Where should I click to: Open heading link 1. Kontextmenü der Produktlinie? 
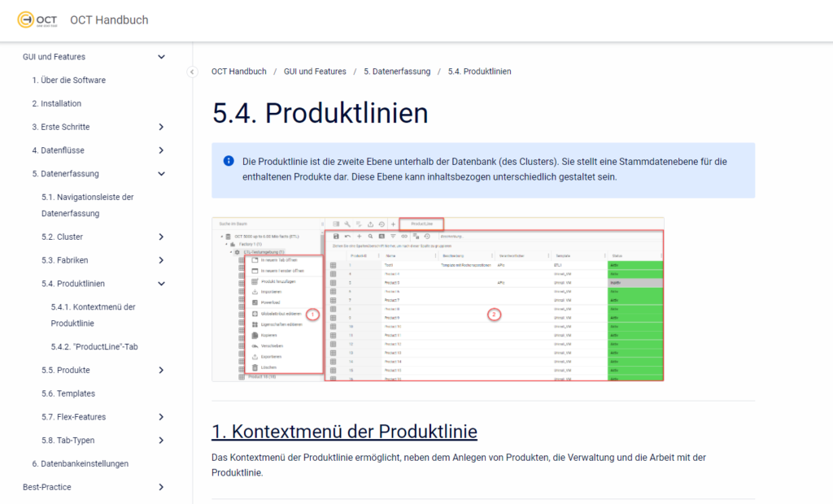point(344,431)
